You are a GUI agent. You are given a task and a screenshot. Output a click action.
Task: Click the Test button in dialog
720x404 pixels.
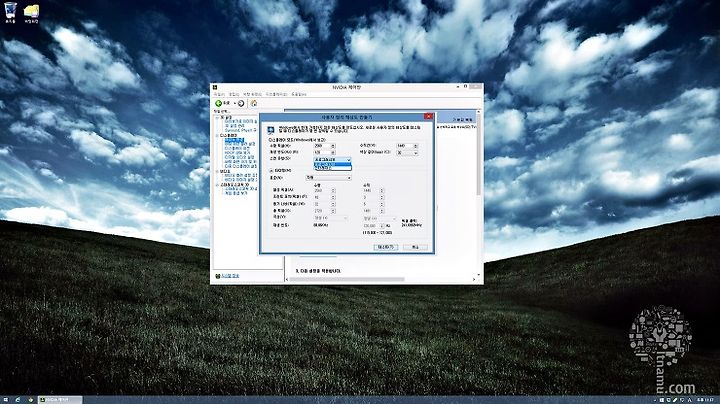(x=386, y=247)
